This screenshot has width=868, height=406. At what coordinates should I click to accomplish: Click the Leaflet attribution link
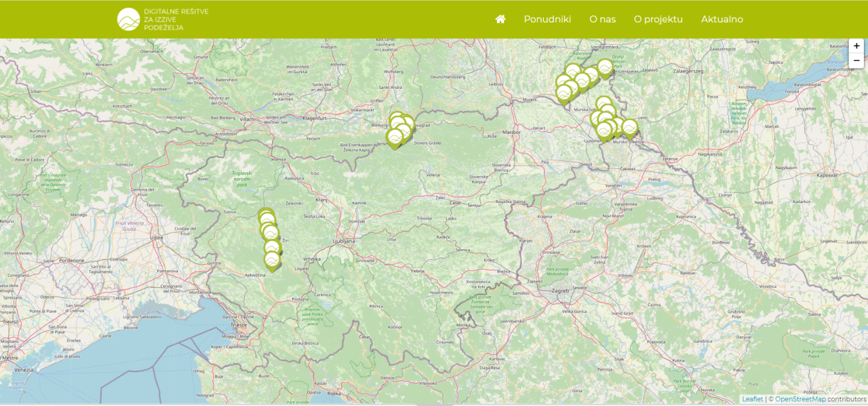[x=752, y=399]
